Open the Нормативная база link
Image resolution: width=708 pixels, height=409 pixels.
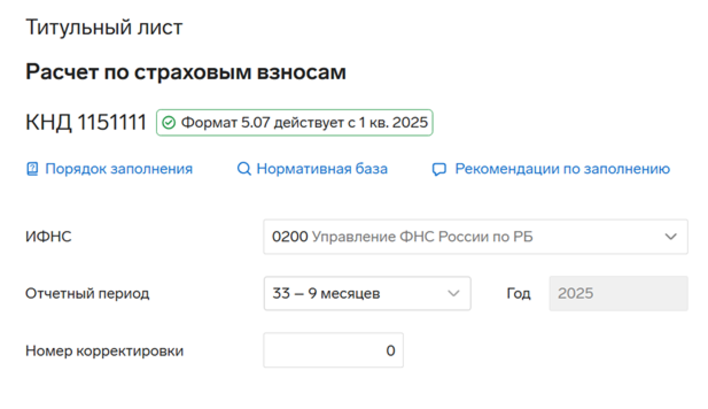click(x=321, y=169)
